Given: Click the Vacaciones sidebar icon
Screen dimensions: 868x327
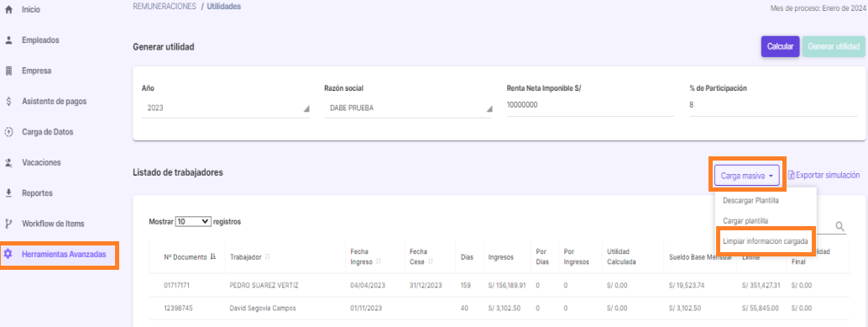Looking at the screenshot, I should (x=8, y=162).
